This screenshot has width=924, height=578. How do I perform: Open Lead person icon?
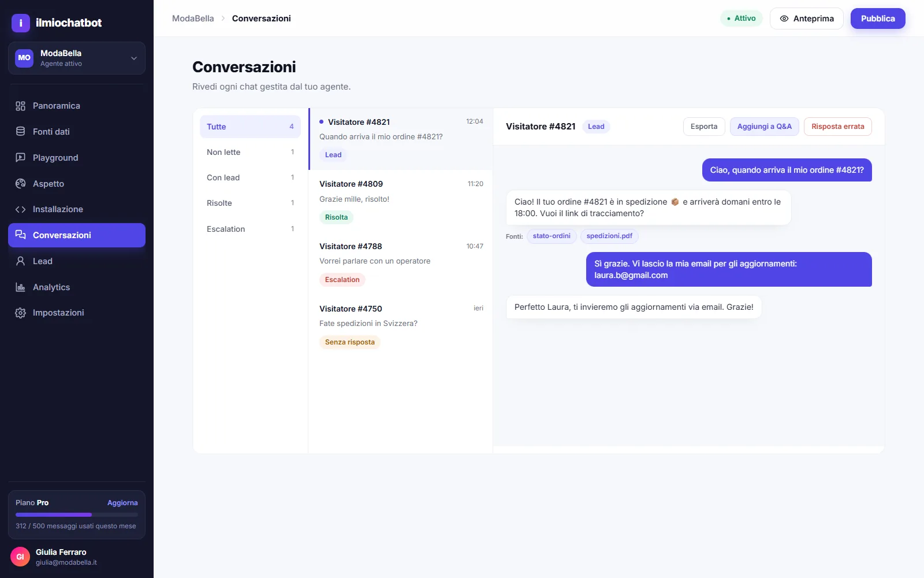(x=21, y=261)
